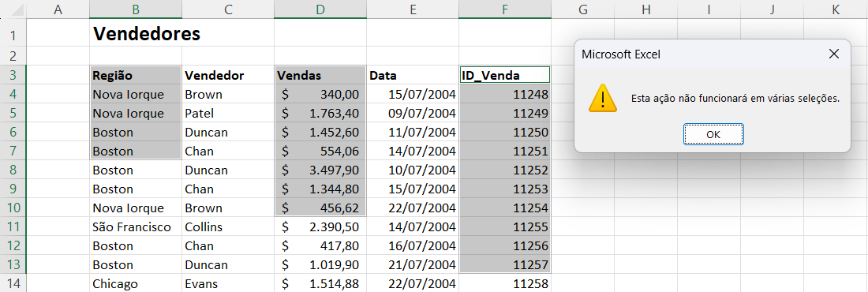Select column H header
This screenshot has height=292, width=868.
646,9
